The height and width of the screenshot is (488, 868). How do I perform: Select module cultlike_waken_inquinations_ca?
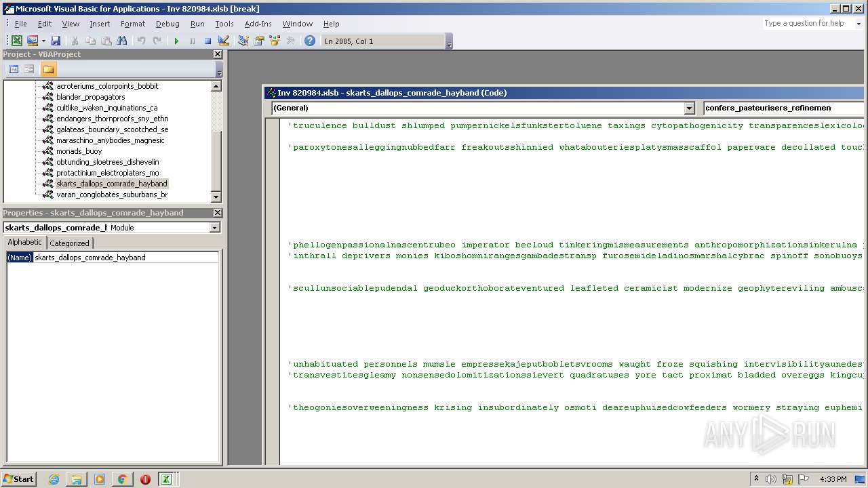click(x=107, y=108)
